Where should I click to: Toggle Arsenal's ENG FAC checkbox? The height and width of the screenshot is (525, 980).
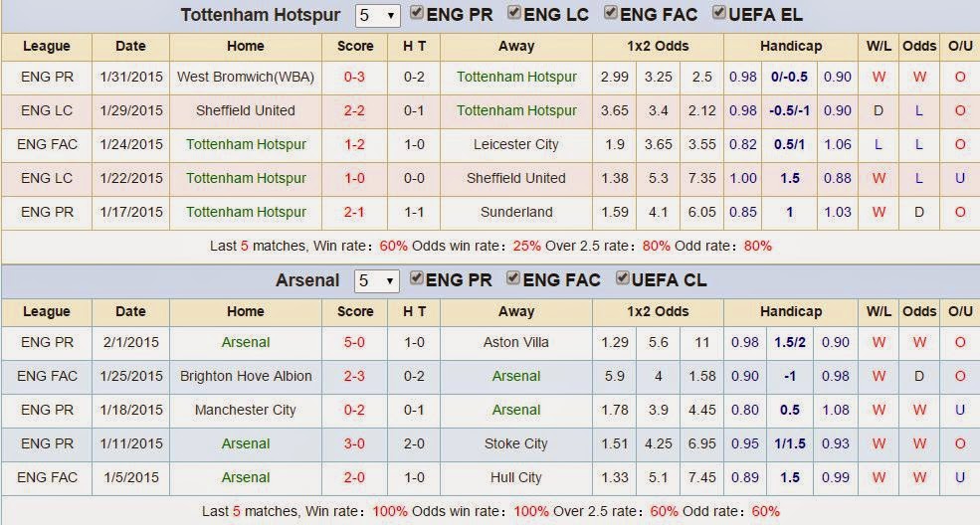[513, 278]
